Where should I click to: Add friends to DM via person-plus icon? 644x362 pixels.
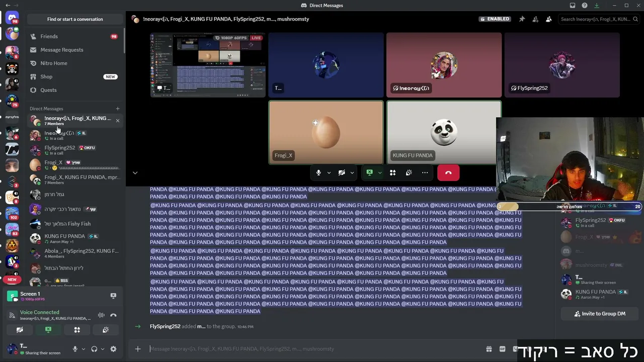point(535,19)
